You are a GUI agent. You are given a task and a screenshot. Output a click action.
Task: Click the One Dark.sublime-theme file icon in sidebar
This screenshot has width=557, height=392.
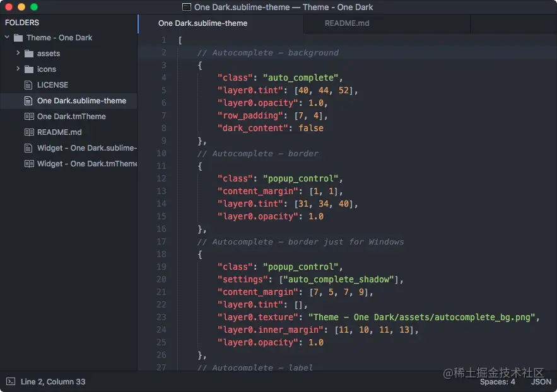coord(28,101)
